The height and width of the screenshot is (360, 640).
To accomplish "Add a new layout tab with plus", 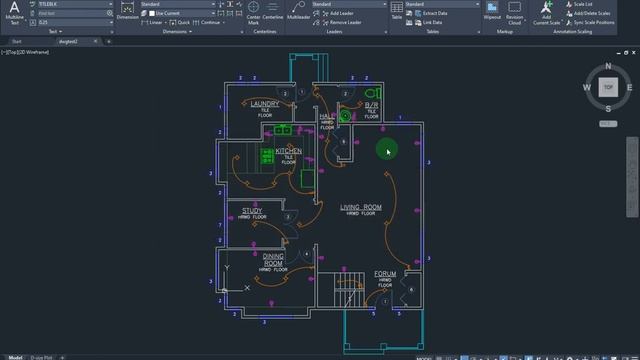I will click(x=62, y=357).
